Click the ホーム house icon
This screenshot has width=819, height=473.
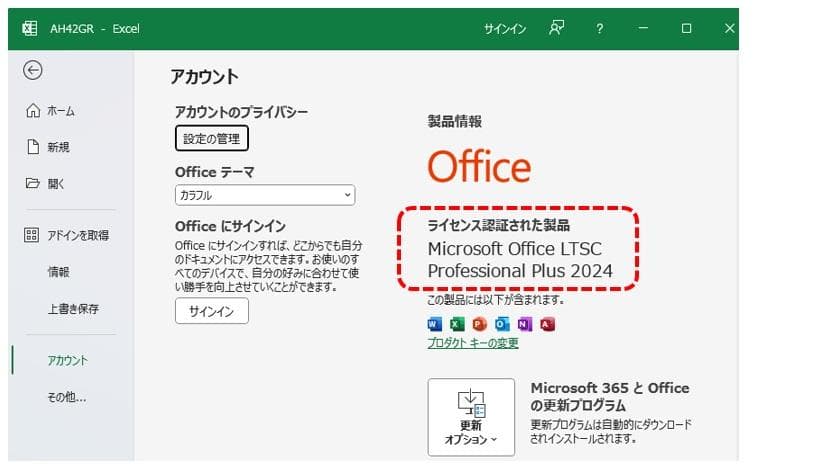pos(32,111)
